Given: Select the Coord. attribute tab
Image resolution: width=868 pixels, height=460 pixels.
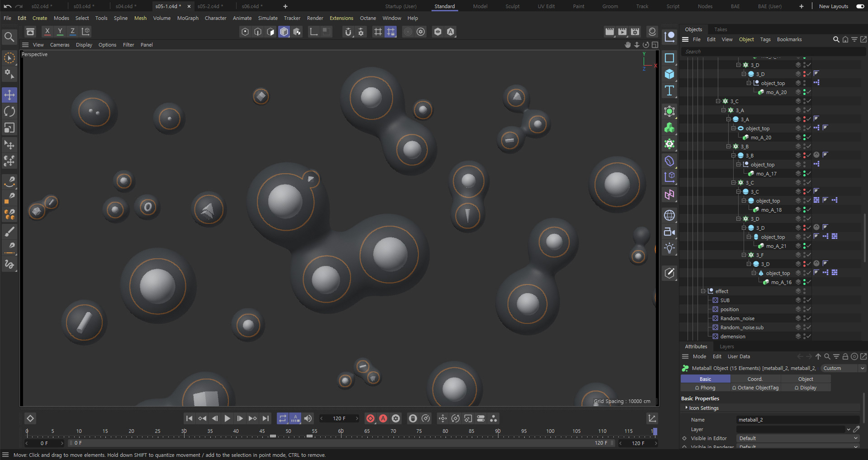Looking at the screenshot, I should [755, 379].
